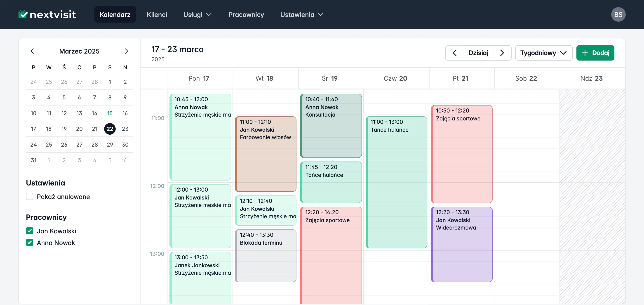This screenshot has width=644, height=305.
Task: Click the Dzisiaj button
Action: 478,53
